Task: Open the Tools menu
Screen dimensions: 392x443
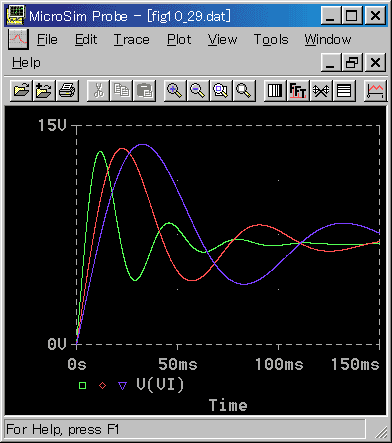Action: coord(271,40)
